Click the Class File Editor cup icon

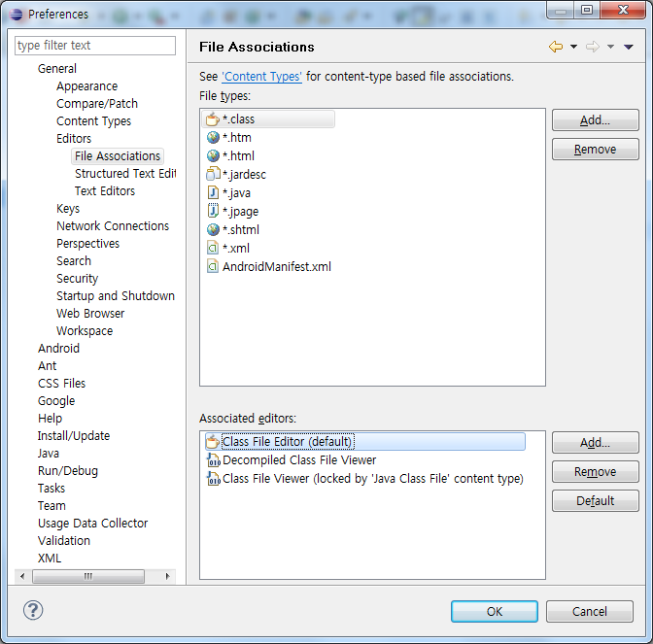pyautogui.click(x=213, y=442)
